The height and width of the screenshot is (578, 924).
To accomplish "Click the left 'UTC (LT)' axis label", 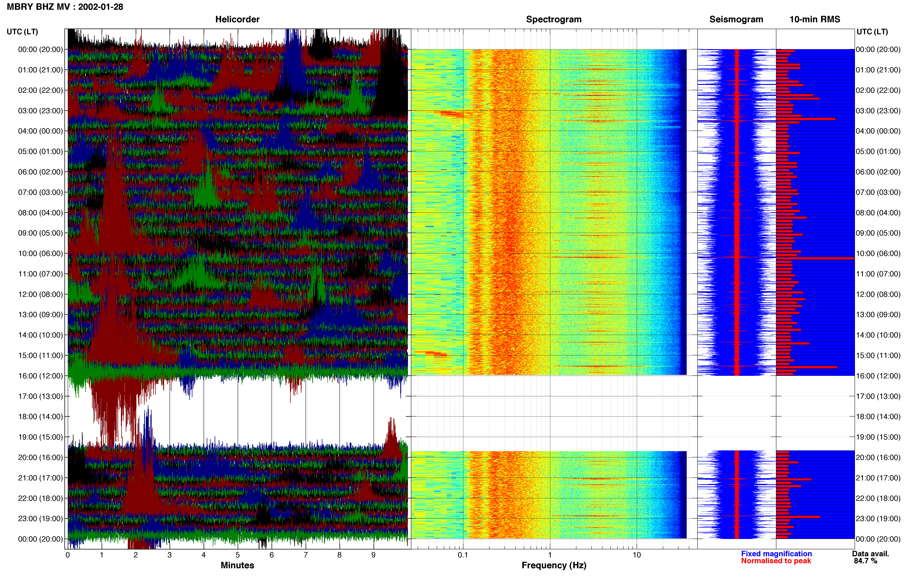I will pyautogui.click(x=22, y=32).
